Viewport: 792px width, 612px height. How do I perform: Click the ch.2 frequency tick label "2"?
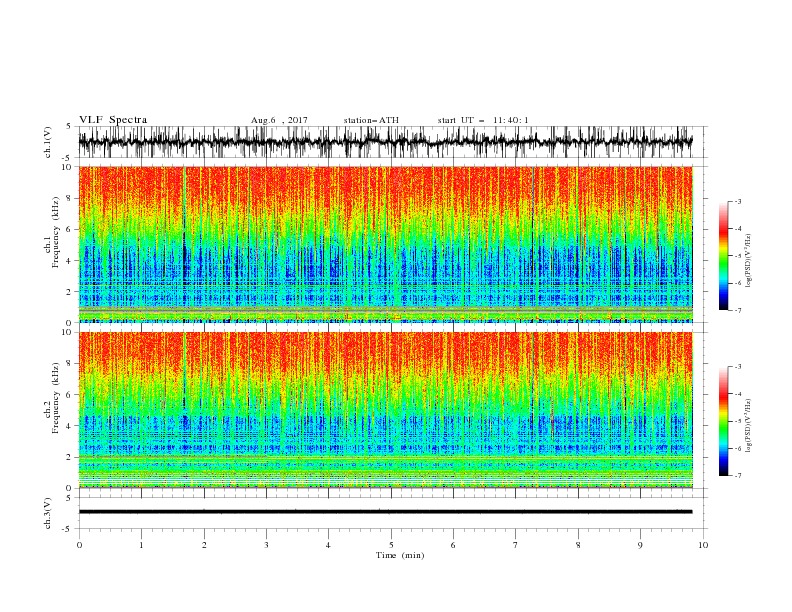pyautogui.click(x=70, y=457)
